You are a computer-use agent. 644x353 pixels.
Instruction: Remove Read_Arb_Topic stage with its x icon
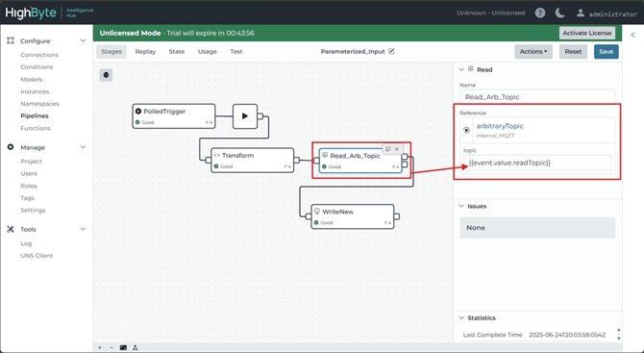[x=397, y=149]
